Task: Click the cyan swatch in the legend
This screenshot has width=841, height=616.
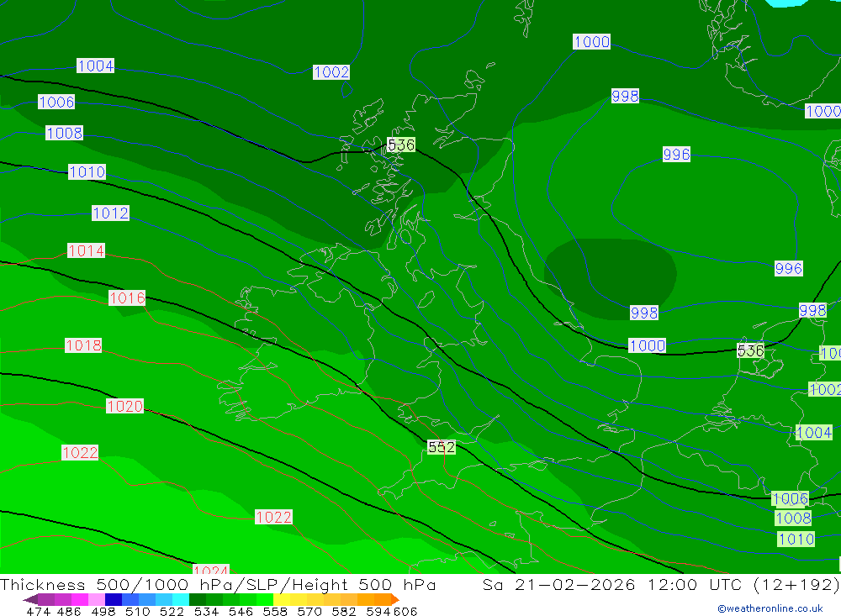Action: (x=181, y=599)
